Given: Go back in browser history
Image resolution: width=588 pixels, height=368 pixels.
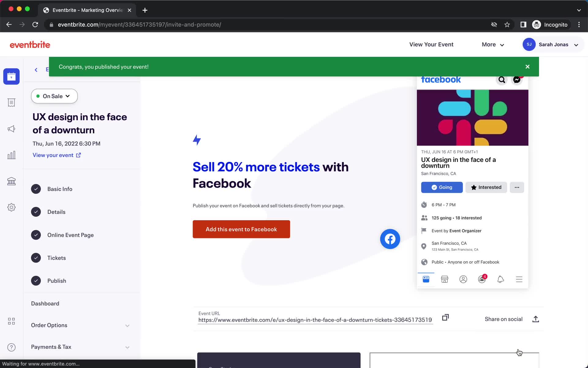Looking at the screenshot, I should coord(9,25).
